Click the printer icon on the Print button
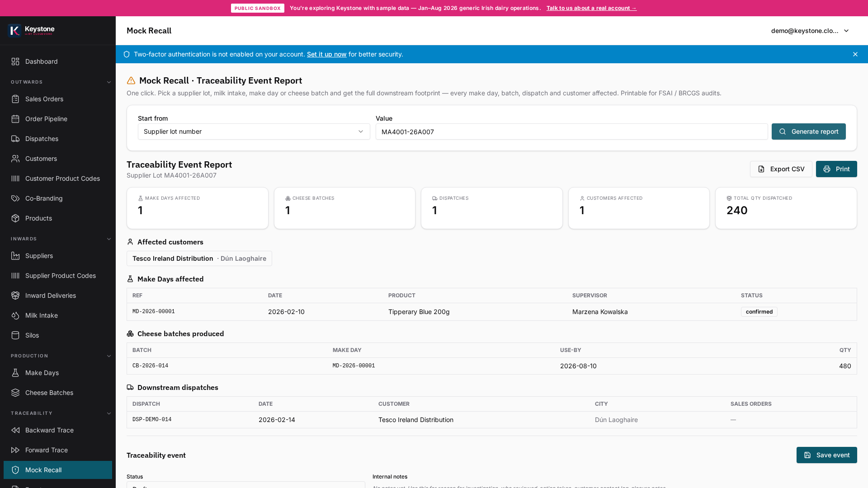This screenshot has width=868, height=488. click(x=827, y=169)
